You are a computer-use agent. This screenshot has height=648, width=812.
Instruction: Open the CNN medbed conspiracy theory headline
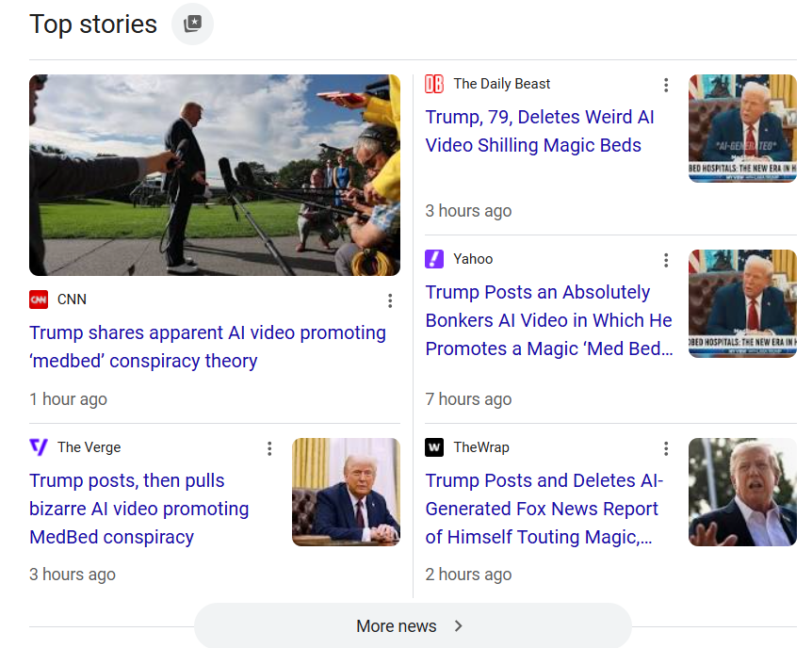[x=207, y=347]
